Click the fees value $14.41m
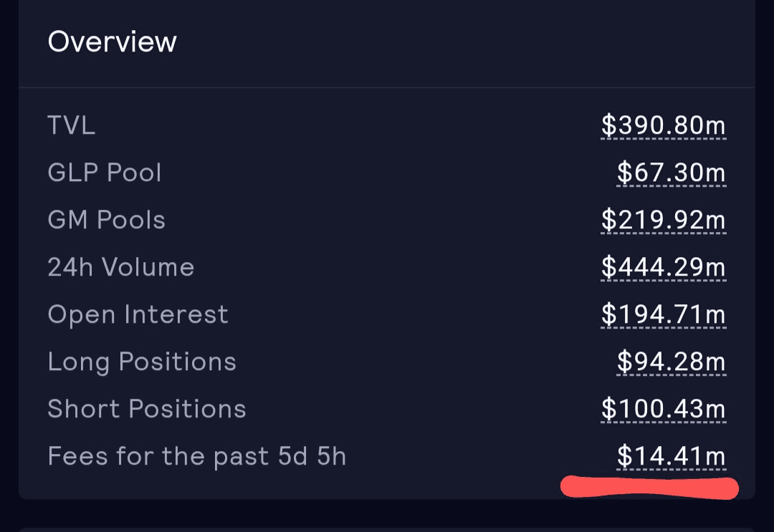The width and height of the screenshot is (774, 532). (x=671, y=457)
